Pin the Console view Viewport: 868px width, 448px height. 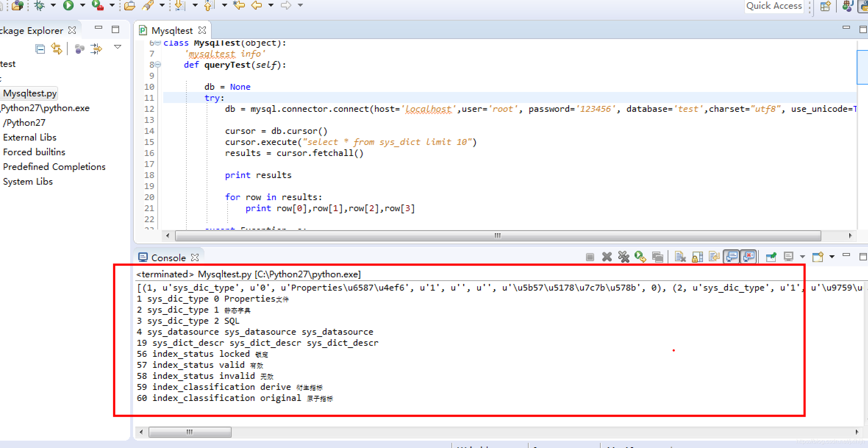(771, 257)
